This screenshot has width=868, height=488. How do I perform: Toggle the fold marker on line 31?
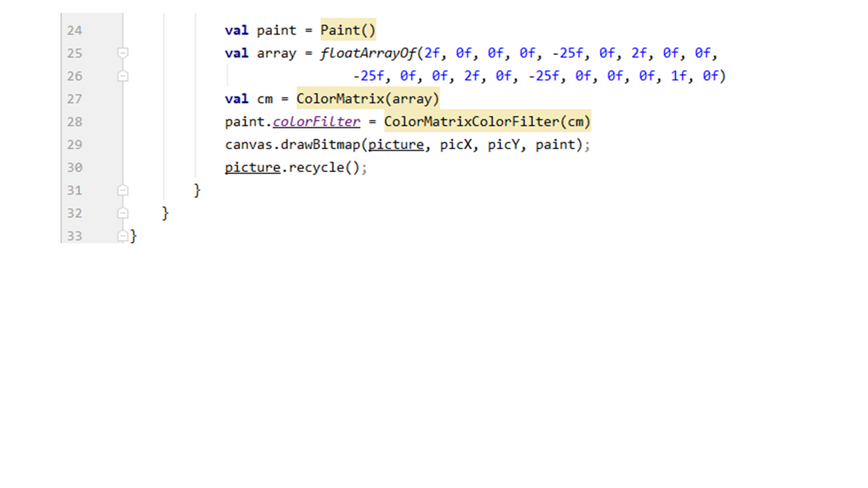[123, 190]
